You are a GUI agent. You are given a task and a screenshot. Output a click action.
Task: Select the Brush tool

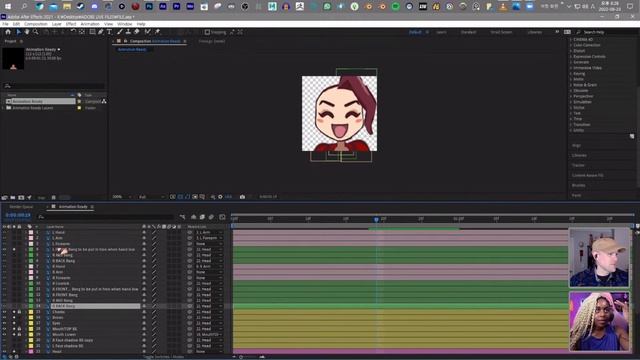[x=120, y=32]
